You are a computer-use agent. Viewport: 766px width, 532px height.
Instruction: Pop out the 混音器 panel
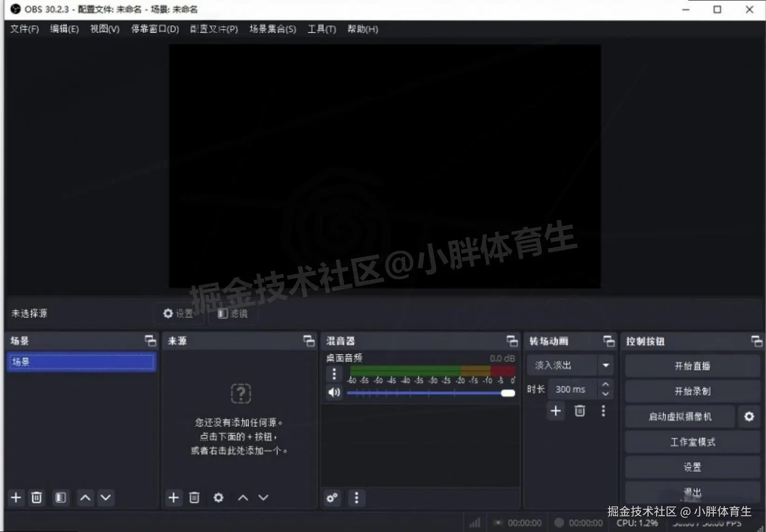coord(512,341)
